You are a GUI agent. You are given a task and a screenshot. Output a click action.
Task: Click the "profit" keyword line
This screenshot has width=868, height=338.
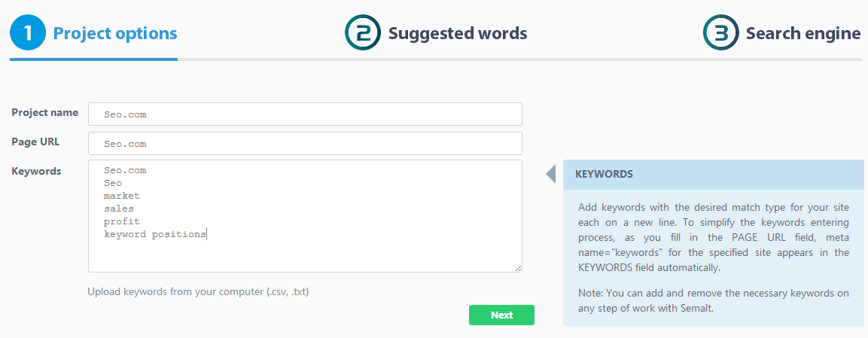[122, 221]
